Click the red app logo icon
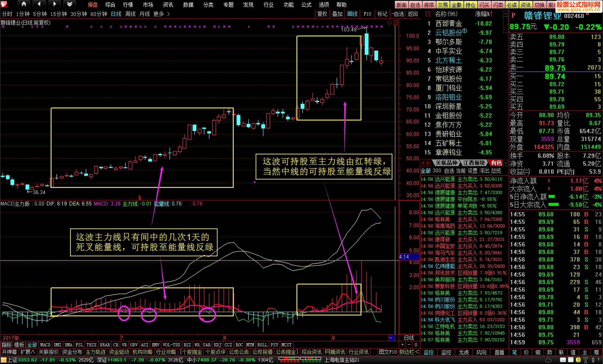This screenshot has height=364, width=603. (4, 4)
